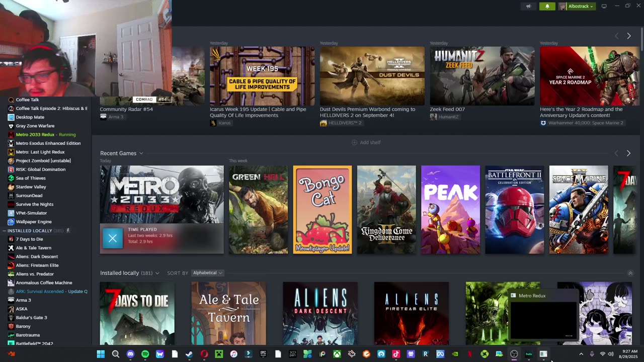
Task: Open TikTok icon on the taskbar
Action: pyautogui.click(x=396, y=354)
